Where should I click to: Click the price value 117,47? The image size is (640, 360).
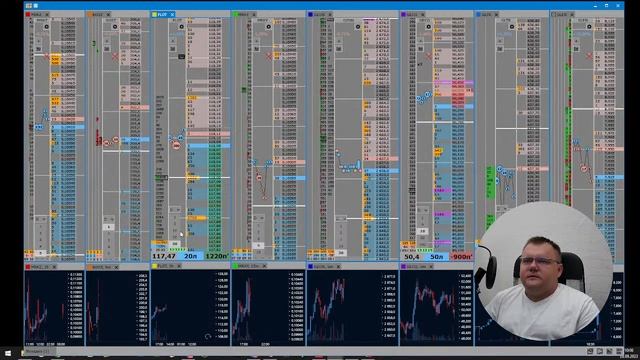point(164,256)
